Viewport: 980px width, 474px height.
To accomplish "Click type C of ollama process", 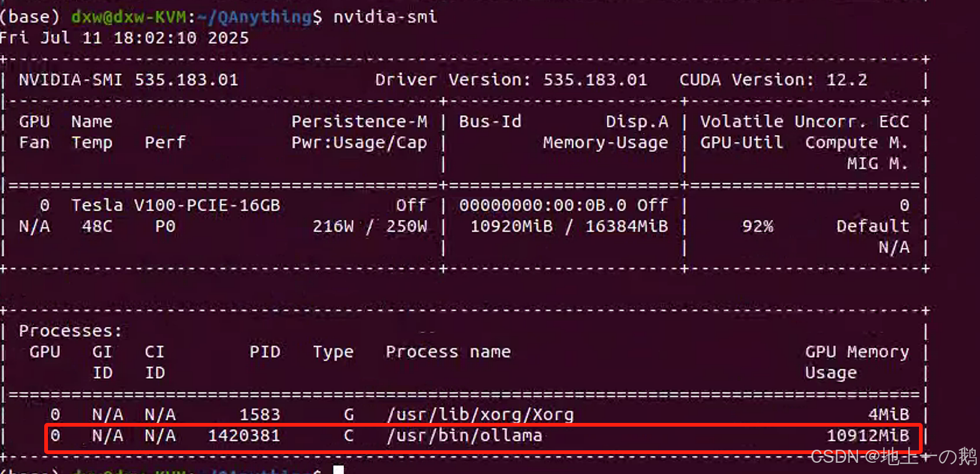I will click(349, 435).
